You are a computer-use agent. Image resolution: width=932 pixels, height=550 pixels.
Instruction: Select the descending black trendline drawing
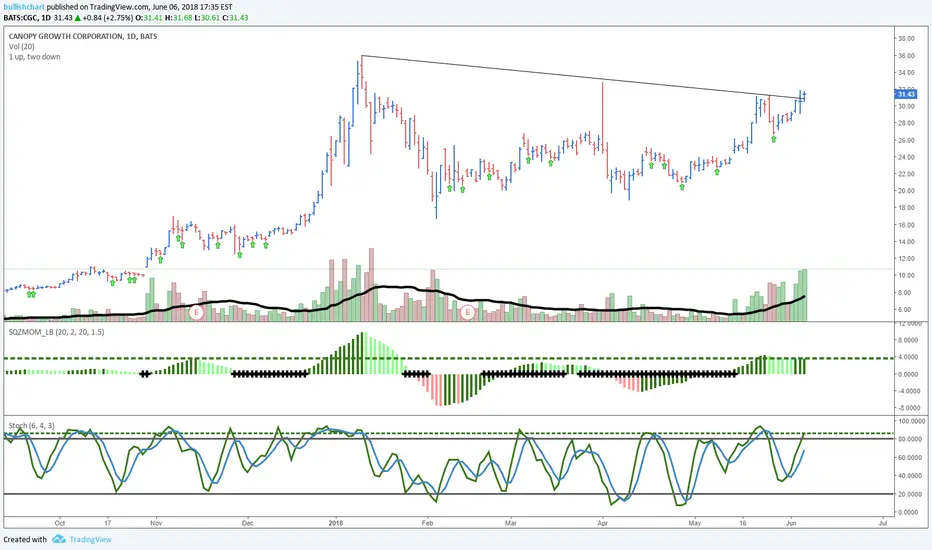tap(582, 77)
